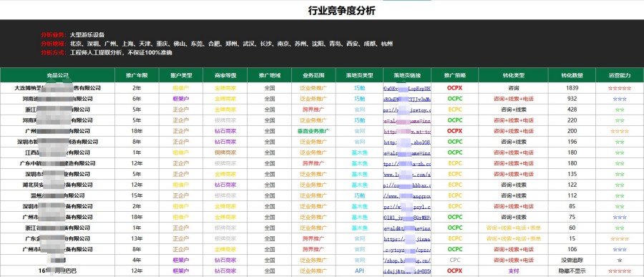
Task: Click the five-star rating in 1839 row
Action: pyautogui.click(x=620, y=88)
